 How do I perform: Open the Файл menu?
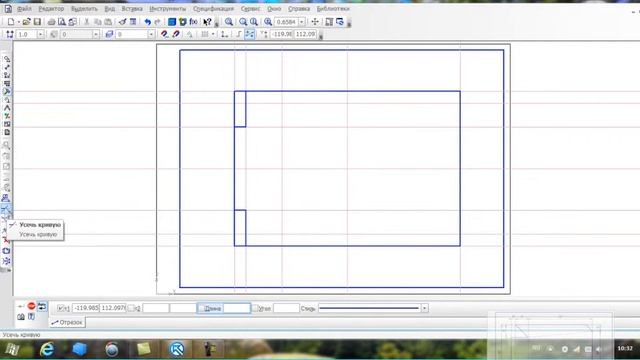click(x=24, y=9)
